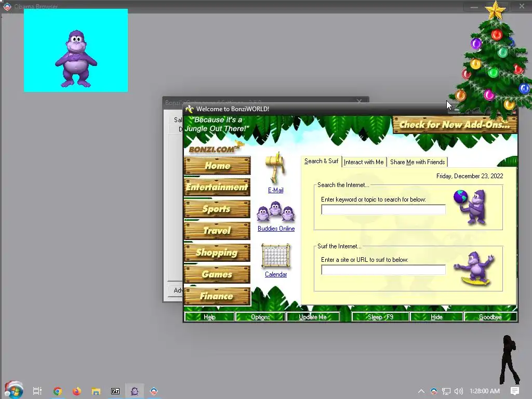The height and width of the screenshot is (399, 532).
Task: Open the Entertainment section
Action: [x=217, y=187]
